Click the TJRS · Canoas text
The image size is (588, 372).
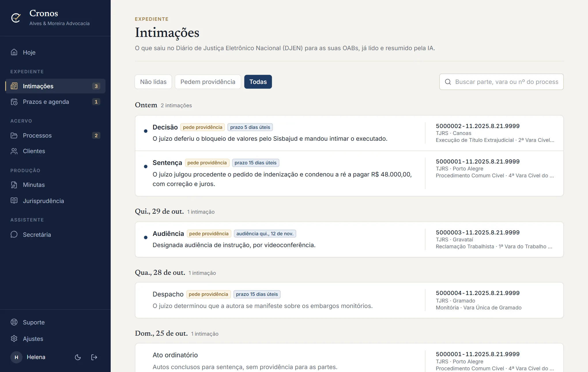pos(453,133)
